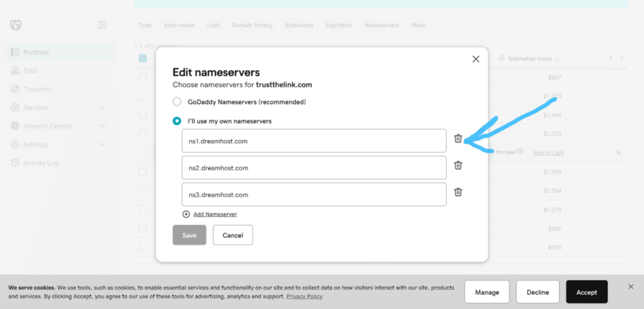Manage cookie preferences

point(487,292)
